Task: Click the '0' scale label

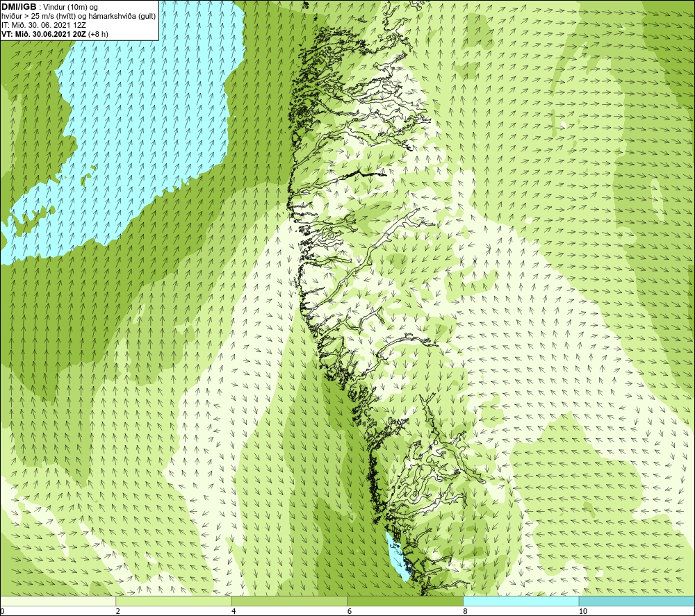Action: coord(2,611)
